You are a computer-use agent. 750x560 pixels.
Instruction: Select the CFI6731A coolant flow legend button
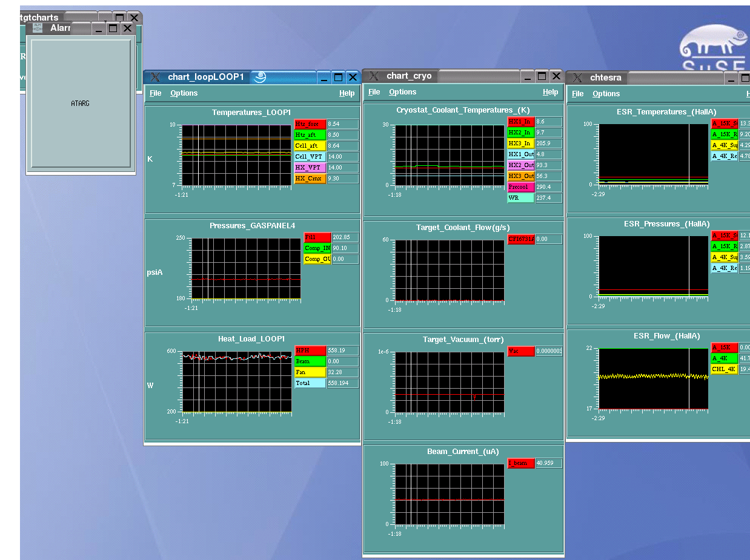coord(521,239)
